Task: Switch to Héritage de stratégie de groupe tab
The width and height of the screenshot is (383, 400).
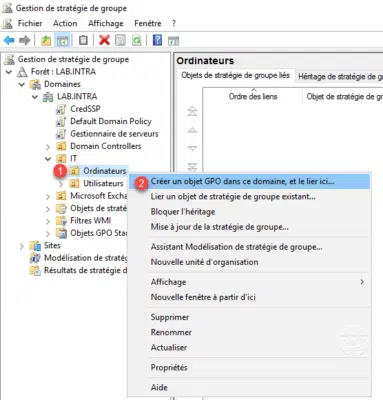Action: coord(339,77)
